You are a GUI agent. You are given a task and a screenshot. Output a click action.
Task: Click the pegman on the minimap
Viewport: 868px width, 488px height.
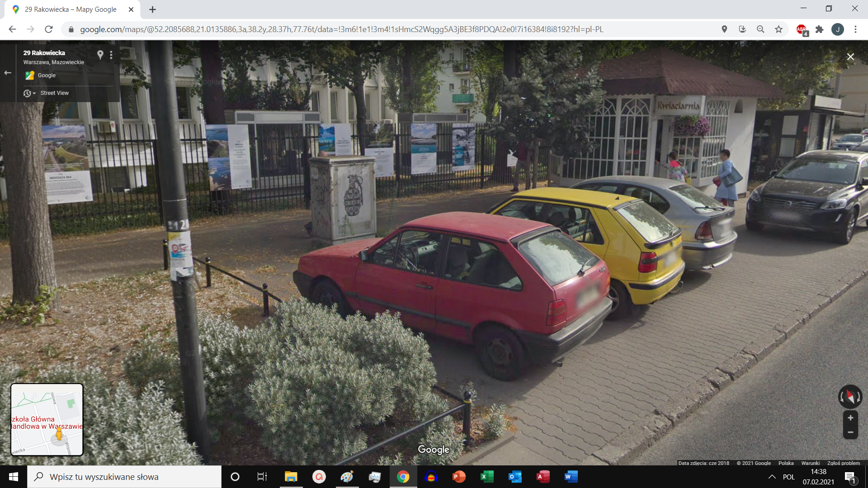tap(59, 434)
